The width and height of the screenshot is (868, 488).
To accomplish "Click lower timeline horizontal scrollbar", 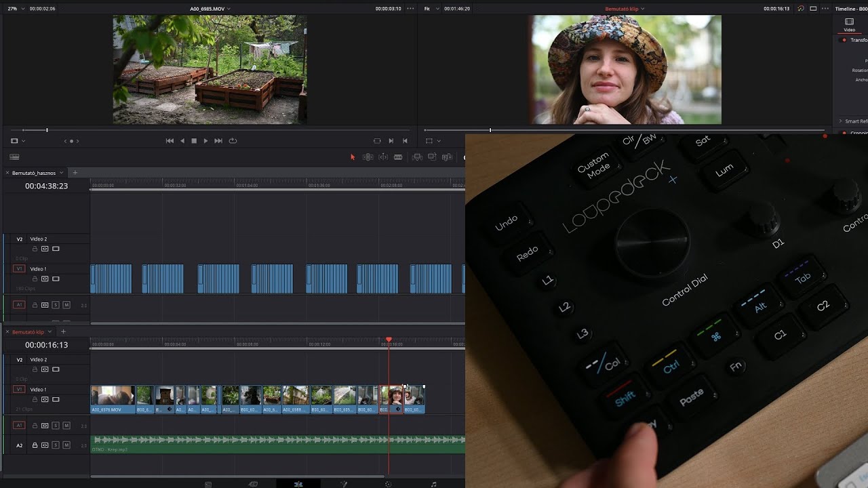I will 237,476.
